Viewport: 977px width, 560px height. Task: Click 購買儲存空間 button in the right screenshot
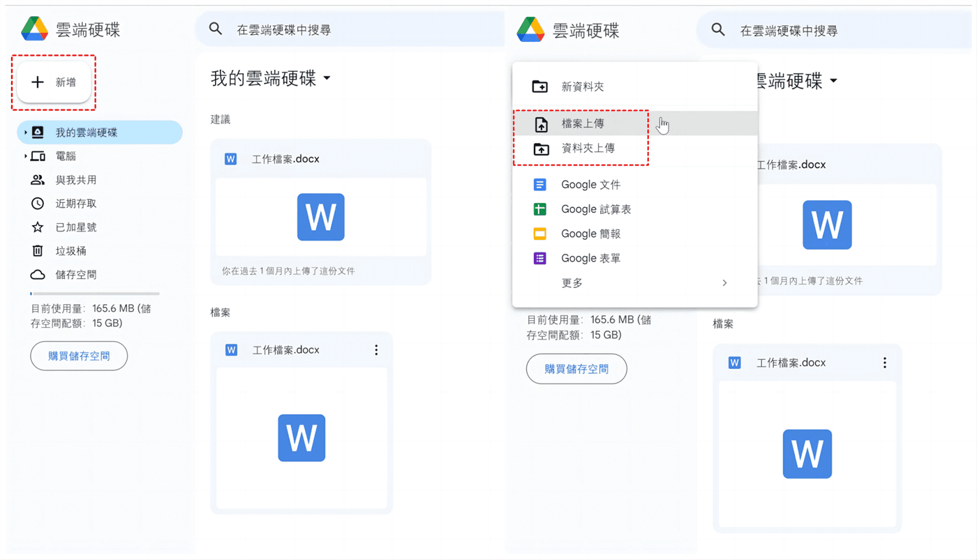click(576, 369)
